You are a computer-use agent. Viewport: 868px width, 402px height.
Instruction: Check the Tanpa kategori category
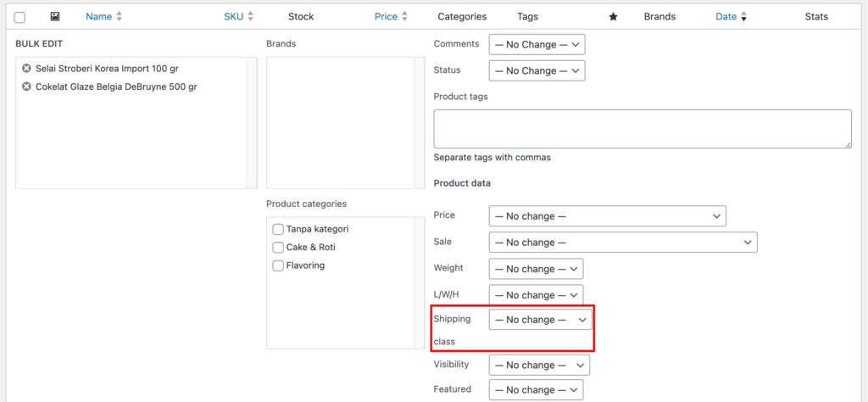click(278, 229)
